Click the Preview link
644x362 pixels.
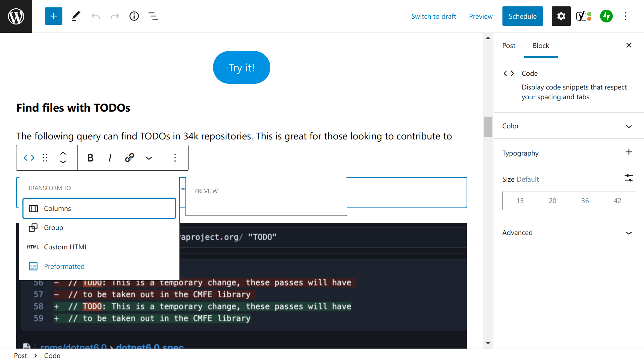[481, 16]
